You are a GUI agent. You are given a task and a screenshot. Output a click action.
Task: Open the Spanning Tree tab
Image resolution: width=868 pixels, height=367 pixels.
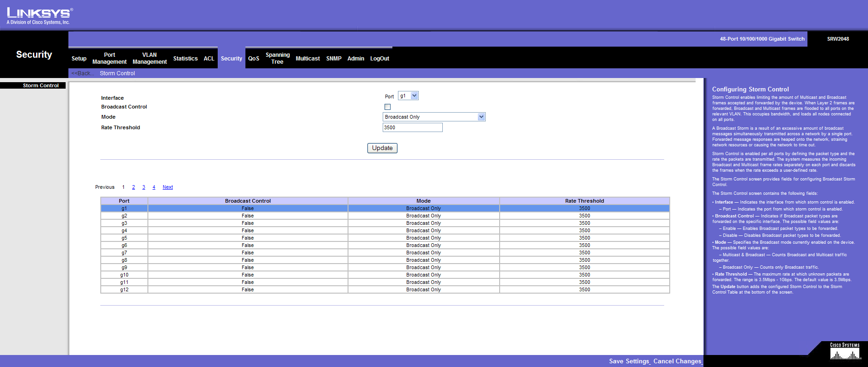click(x=277, y=58)
